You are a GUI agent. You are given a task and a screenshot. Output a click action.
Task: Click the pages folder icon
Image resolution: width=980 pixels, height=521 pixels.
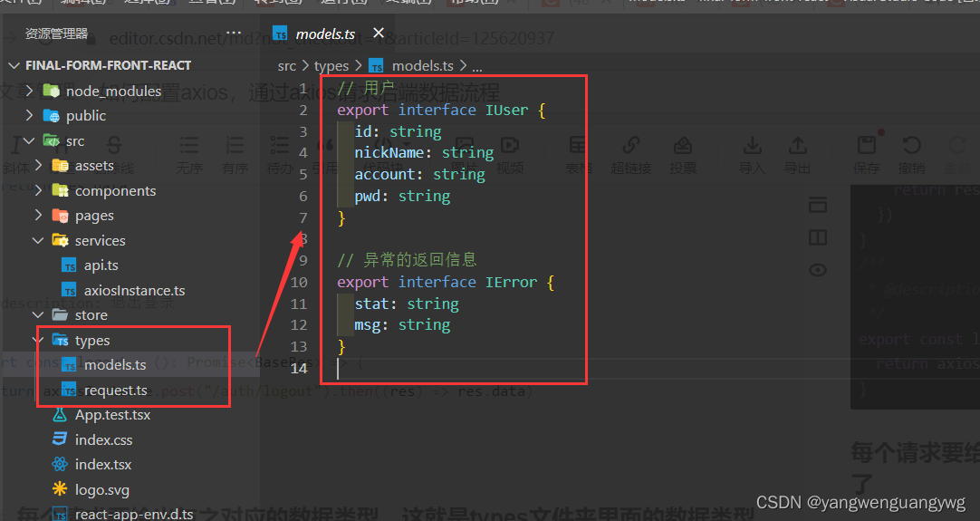click(x=60, y=216)
